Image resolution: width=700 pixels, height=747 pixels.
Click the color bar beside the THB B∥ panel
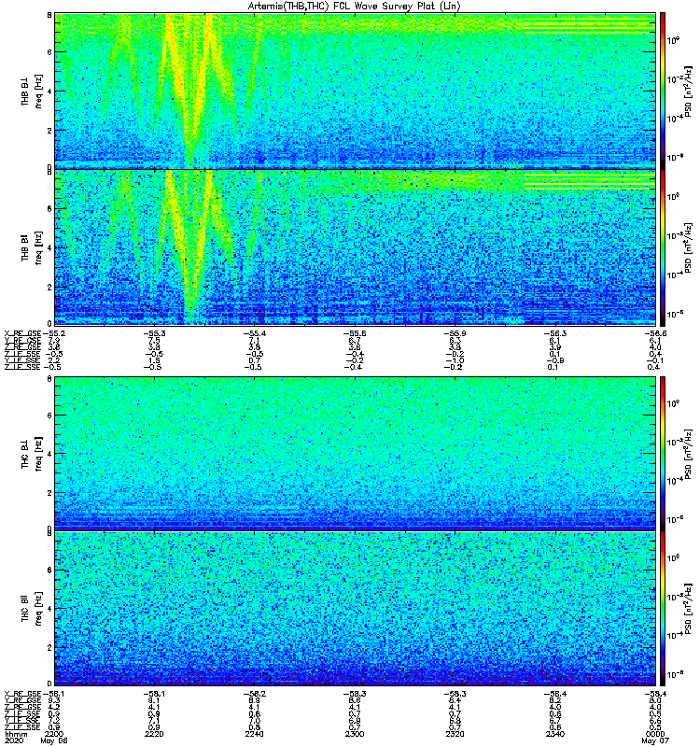tap(663, 247)
